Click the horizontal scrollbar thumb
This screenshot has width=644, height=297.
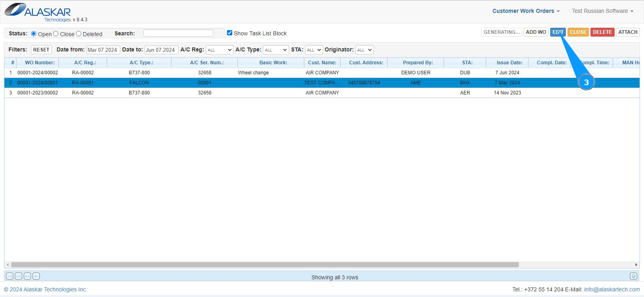[265, 264]
